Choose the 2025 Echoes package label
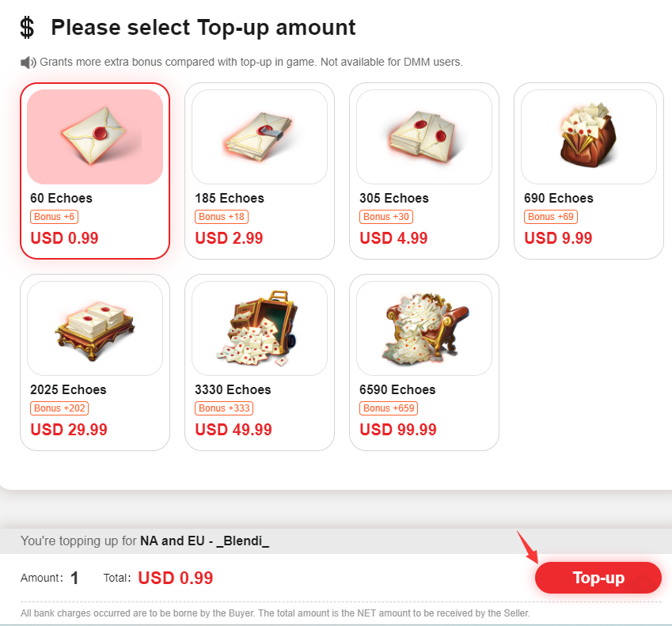The image size is (672, 626). click(68, 389)
